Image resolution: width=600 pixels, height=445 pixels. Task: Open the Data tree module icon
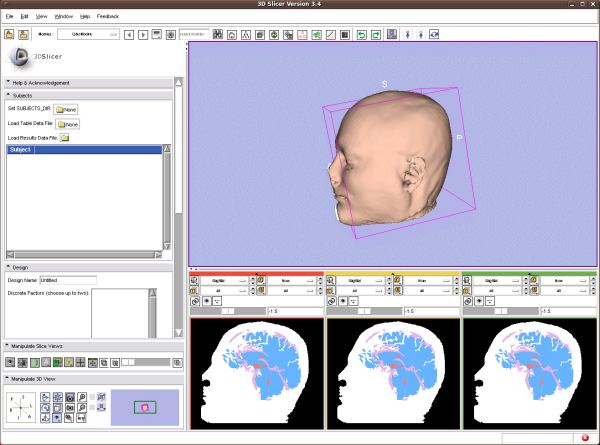coord(246,35)
